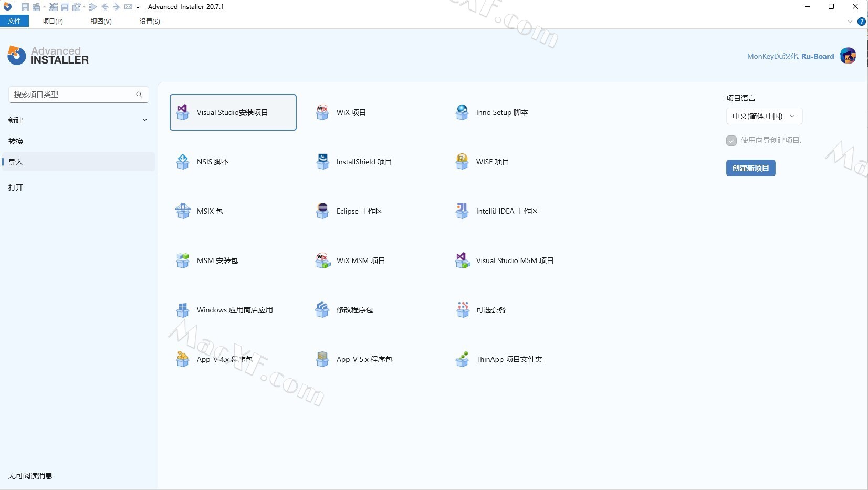The image size is (868, 490).
Task: Select the MSIX 包 icon
Action: pyautogui.click(x=183, y=211)
